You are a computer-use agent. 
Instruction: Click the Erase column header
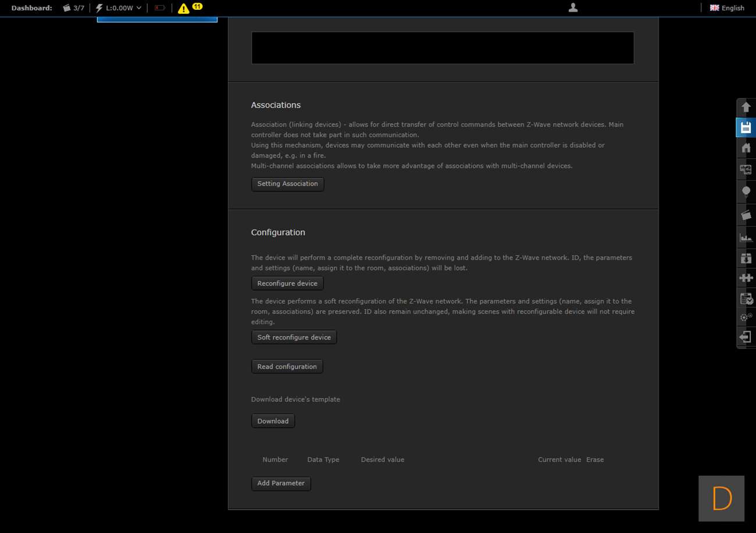click(595, 460)
